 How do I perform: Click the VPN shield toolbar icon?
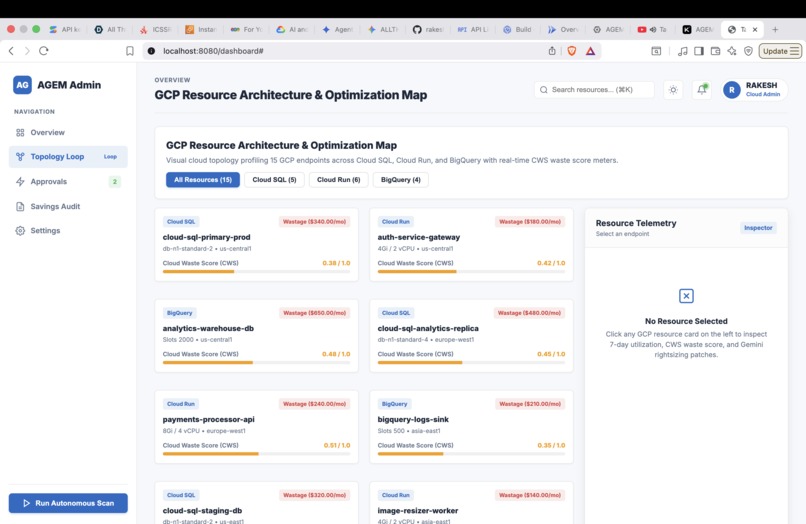point(748,51)
